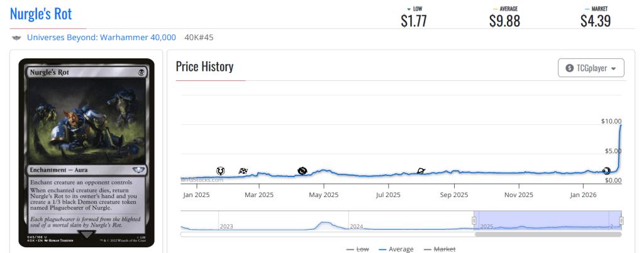This screenshot has width=644, height=253.
Task: Click the set icon marker near April 2025
Action: tap(303, 171)
